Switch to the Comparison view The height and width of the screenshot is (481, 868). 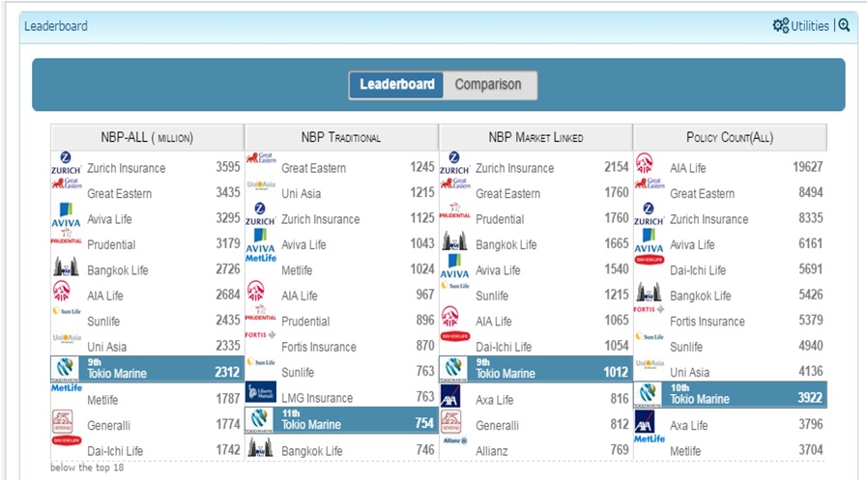(x=488, y=85)
